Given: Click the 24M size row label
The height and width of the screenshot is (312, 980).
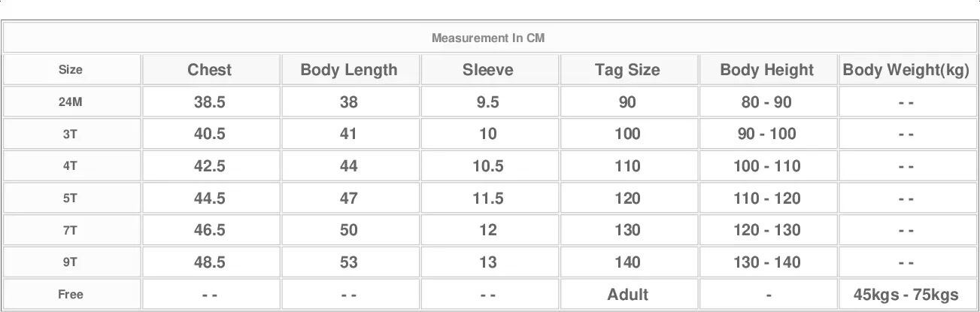Looking at the screenshot, I should coord(70,102).
